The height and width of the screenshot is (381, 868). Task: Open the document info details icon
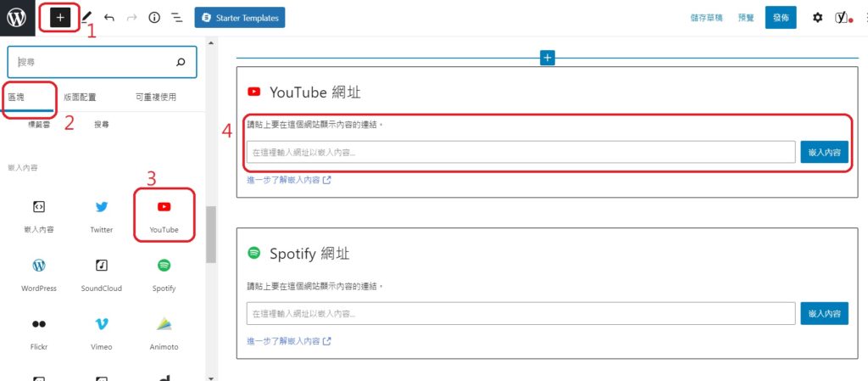tap(154, 18)
